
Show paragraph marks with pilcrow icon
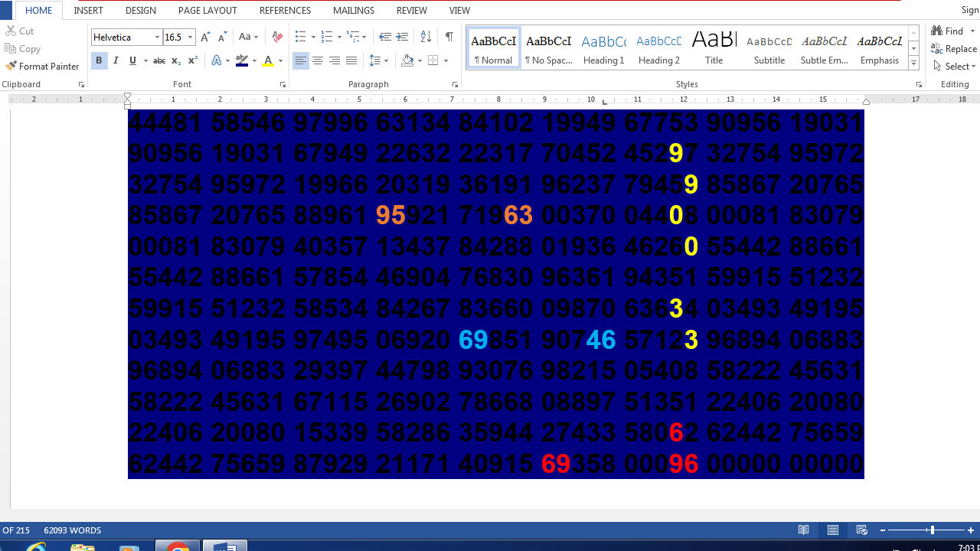(449, 37)
